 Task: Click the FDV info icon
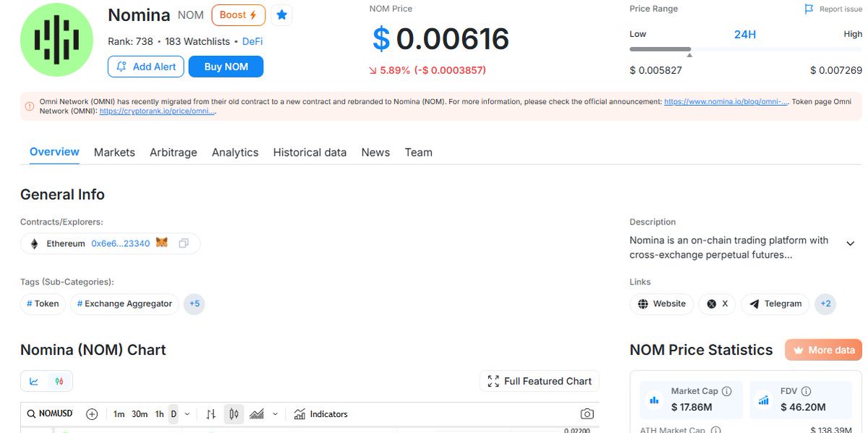click(806, 391)
